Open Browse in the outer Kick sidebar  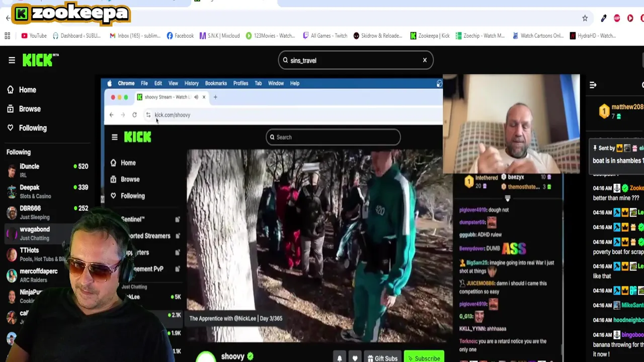pyautogui.click(x=24, y=109)
